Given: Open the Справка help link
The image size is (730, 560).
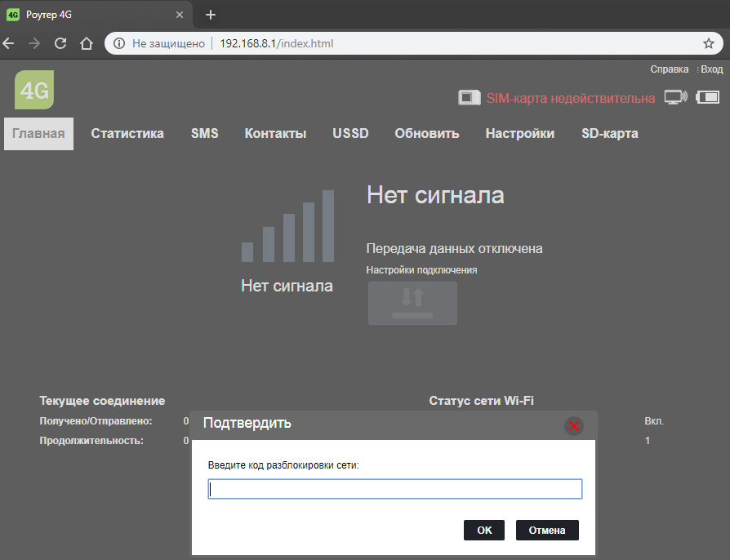Looking at the screenshot, I should [669, 69].
